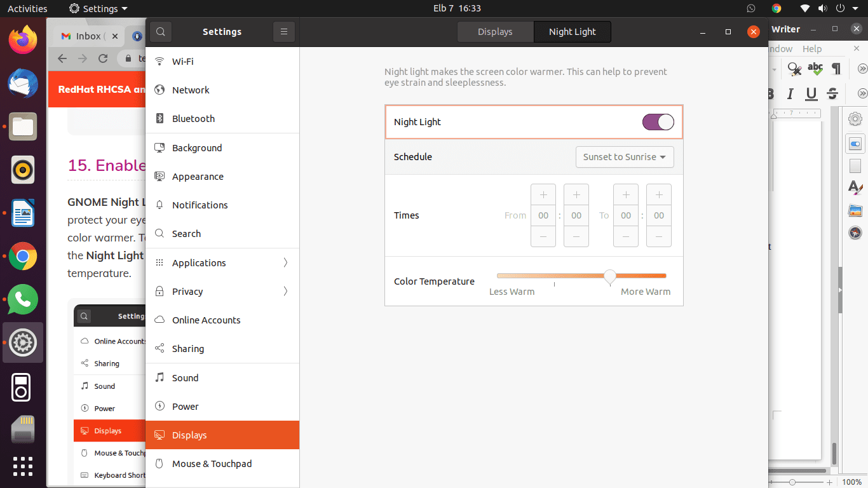Open system menu arrow in top bar
Viewport: 868px width, 488px height.
tap(856, 8)
